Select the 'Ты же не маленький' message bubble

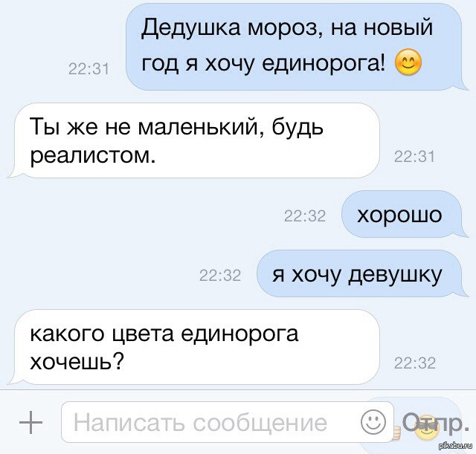tap(194, 140)
